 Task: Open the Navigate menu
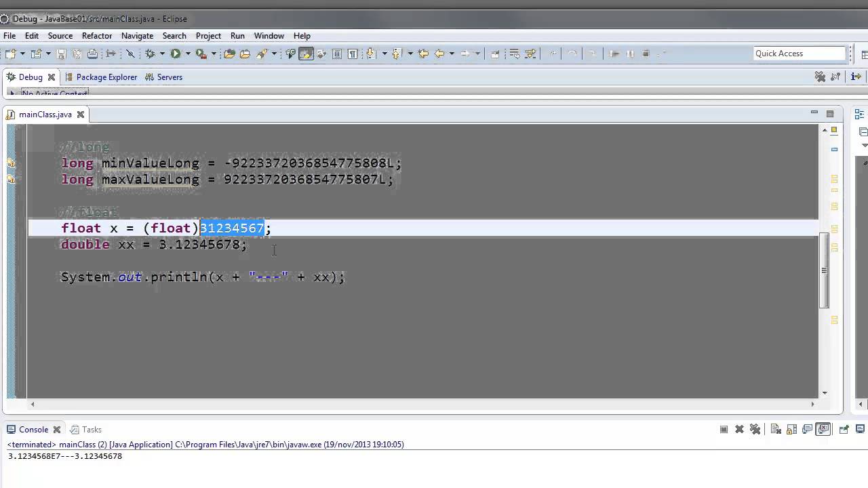(137, 36)
